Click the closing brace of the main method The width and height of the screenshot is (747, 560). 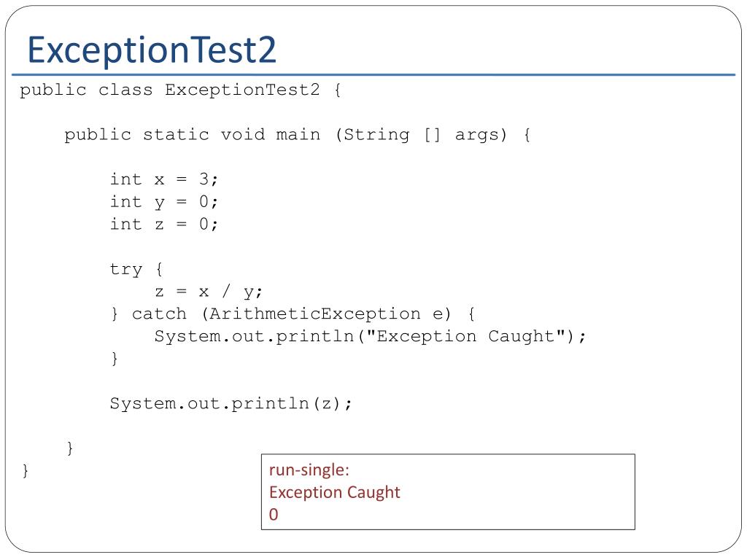pyautogui.click(x=70, y=448)
